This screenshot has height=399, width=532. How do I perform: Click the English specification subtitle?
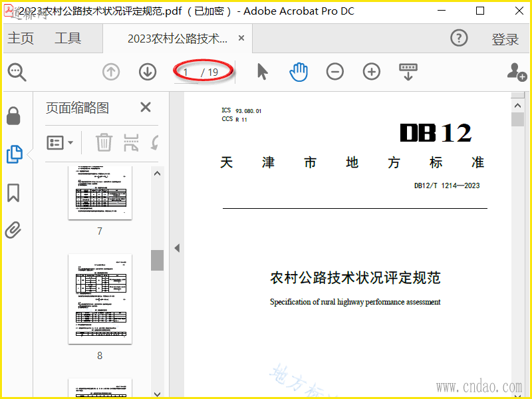[355, 302]
